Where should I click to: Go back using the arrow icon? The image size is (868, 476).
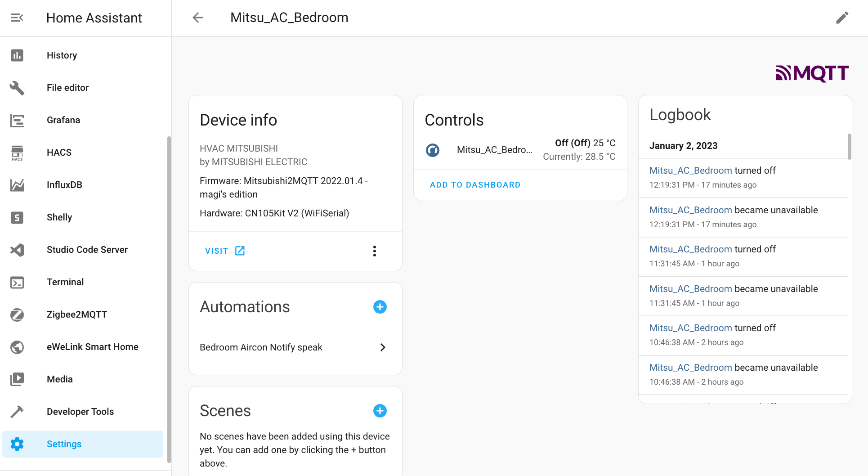[x=198, y=18]
